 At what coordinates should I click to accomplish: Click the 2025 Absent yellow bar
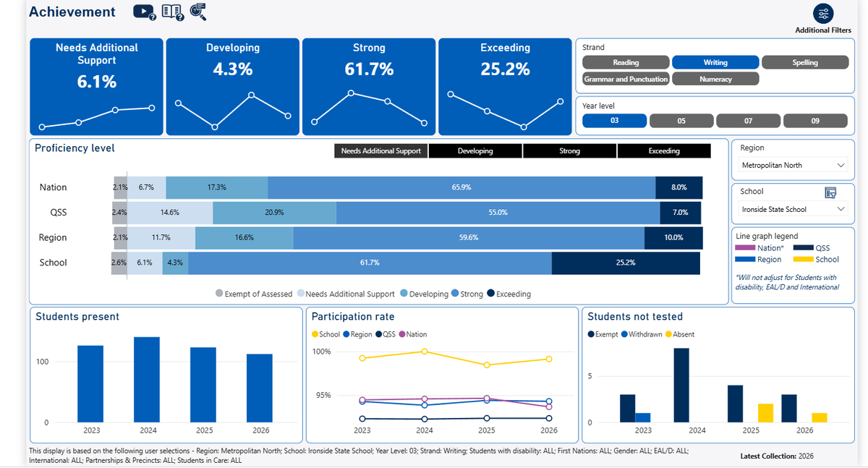click(x=765, y=413)
